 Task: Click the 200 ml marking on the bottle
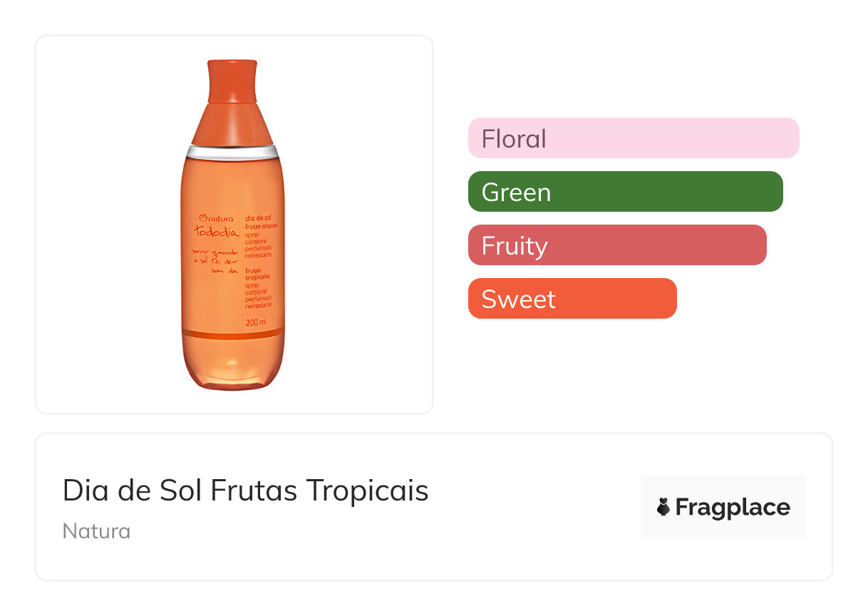coord(255,322)
